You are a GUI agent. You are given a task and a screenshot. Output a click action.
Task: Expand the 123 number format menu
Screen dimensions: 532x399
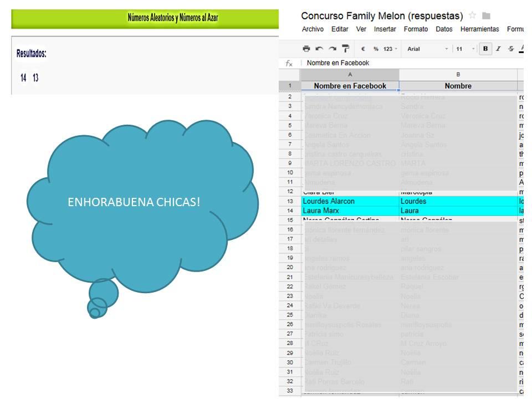click(390, 49)
